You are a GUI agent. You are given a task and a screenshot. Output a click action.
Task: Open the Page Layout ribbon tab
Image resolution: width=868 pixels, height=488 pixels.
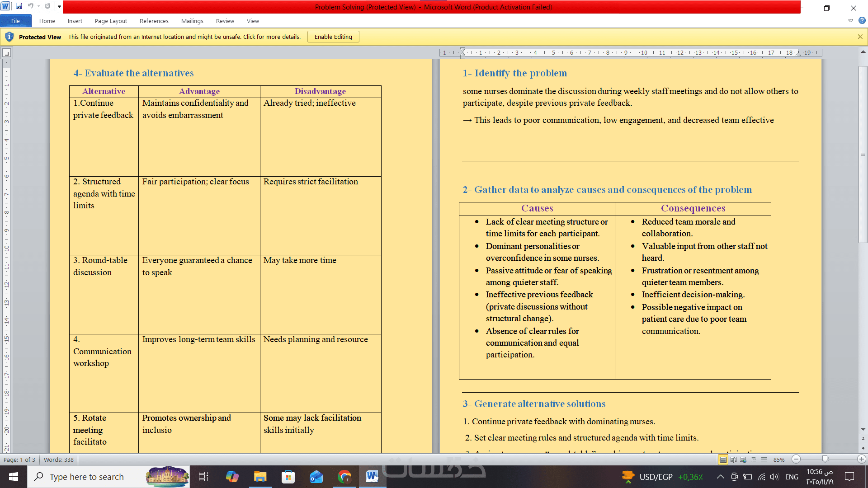point(111,21)
